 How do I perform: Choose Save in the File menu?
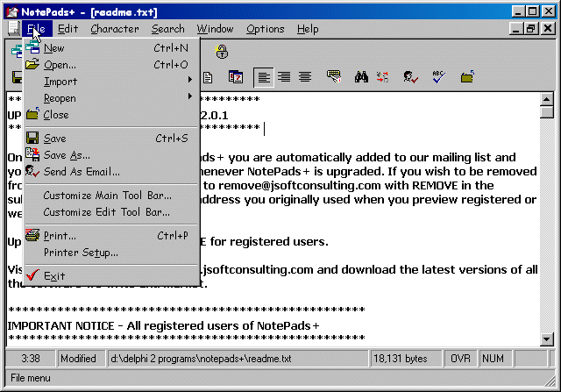pyautogui.click(x=111, y=139)
